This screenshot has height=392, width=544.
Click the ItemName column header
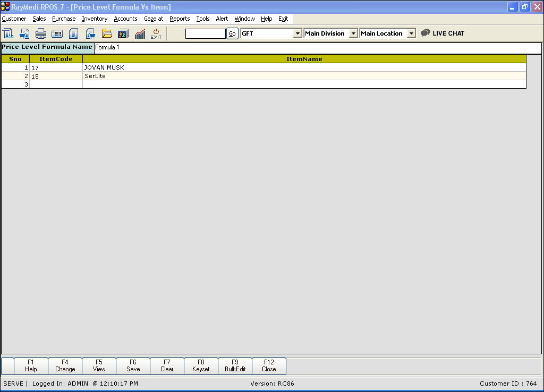[304, 59]
